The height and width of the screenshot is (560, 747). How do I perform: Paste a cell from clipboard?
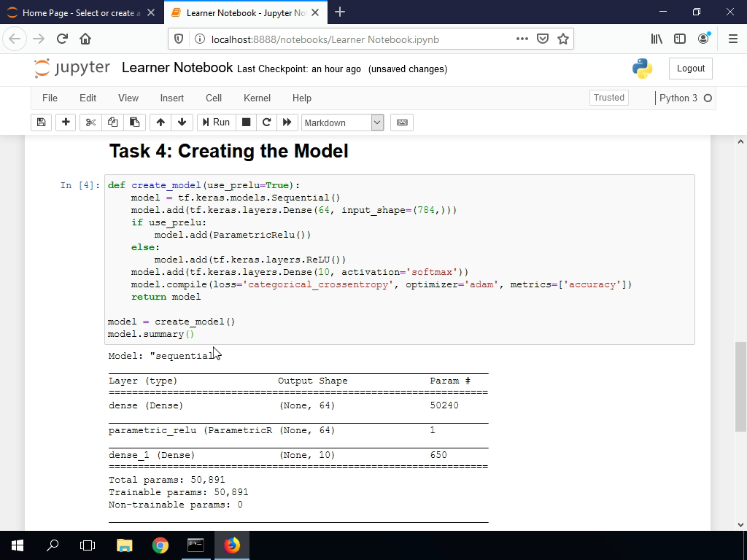[x=134, y=122]
